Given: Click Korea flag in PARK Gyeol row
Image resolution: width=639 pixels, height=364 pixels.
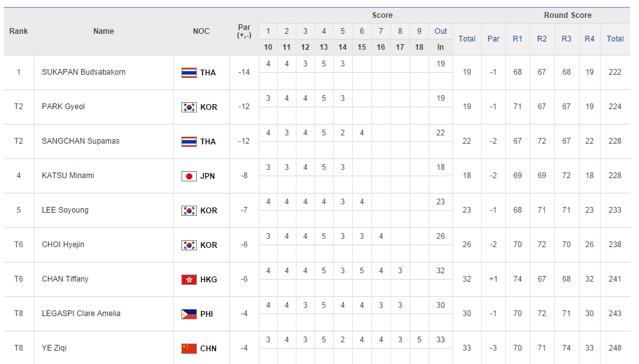Looking at the screenshot, I should click(x=189, y=107).
